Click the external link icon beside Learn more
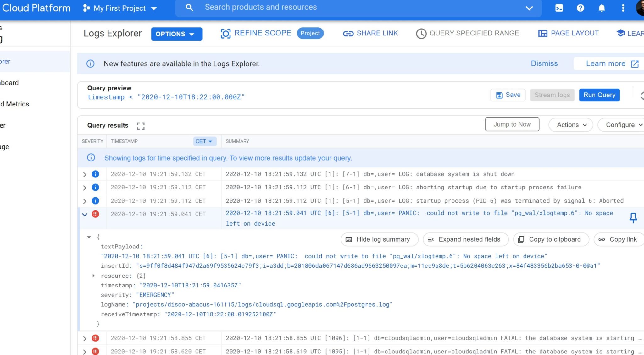Screen dimensions: 644x355 (x=635, y=64)
